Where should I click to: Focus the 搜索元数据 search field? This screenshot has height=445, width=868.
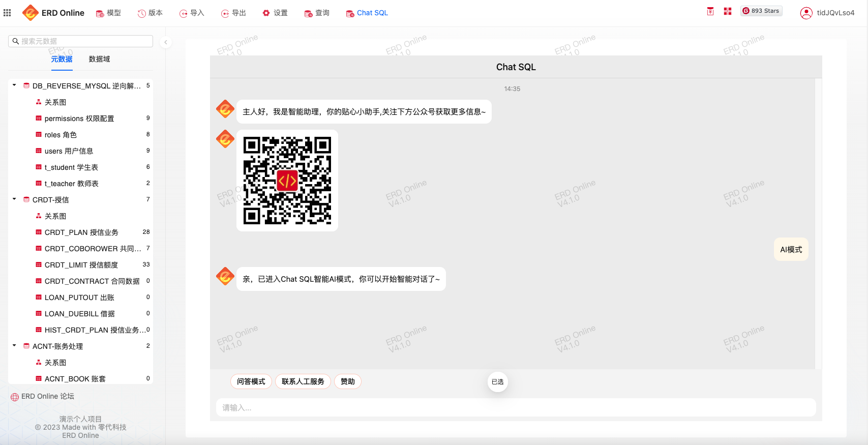[80, 41]
